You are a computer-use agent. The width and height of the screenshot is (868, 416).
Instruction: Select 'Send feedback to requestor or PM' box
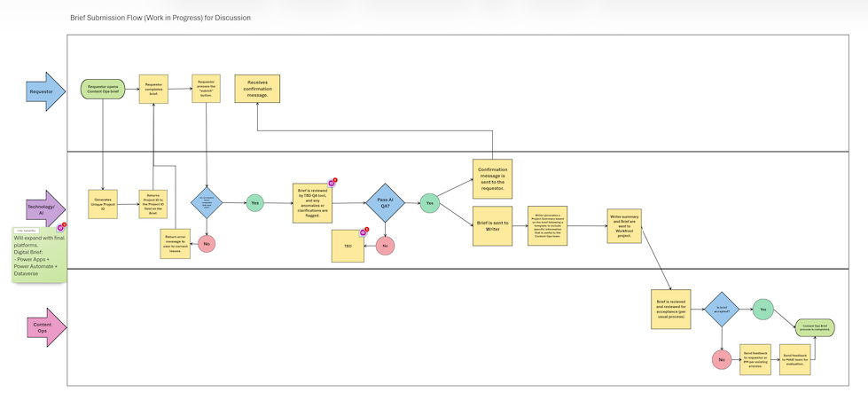755,359
